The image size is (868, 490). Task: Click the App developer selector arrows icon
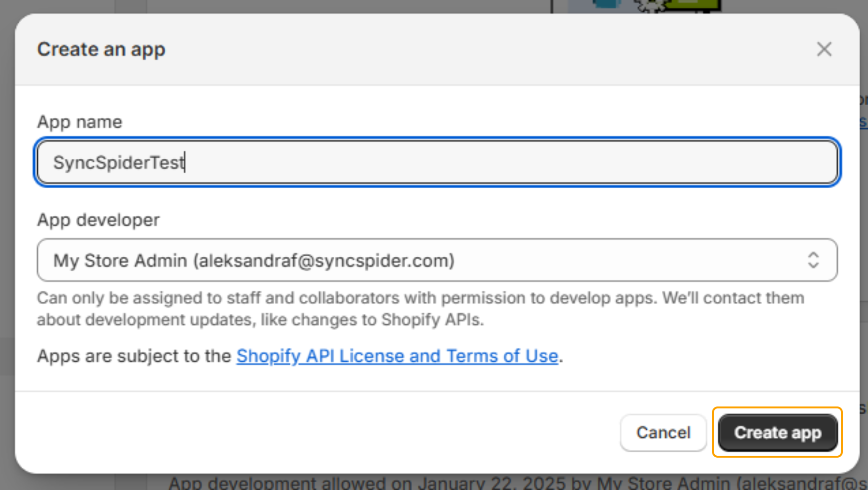pyautogui.click(x=813, y=260)
